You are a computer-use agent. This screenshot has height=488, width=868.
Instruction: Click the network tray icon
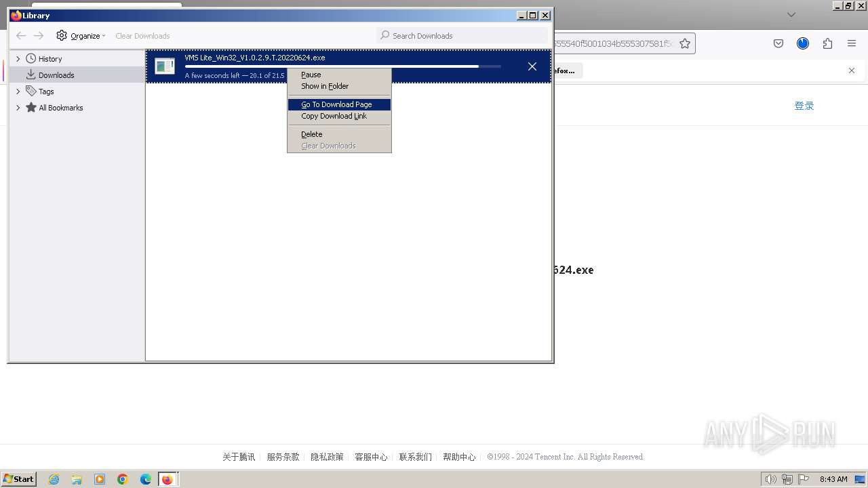point(787,479)
